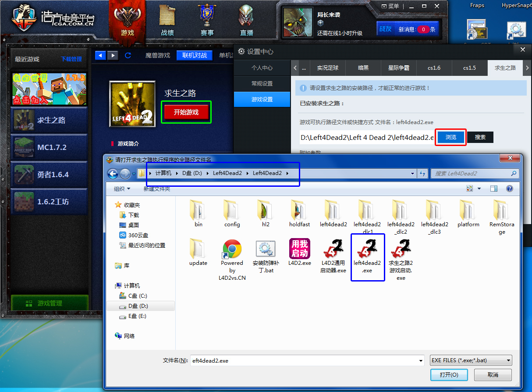Go to the 赛事 tournaments section
Screen dimensions: 532x392
pyautogui.click(x=207, y=20)
